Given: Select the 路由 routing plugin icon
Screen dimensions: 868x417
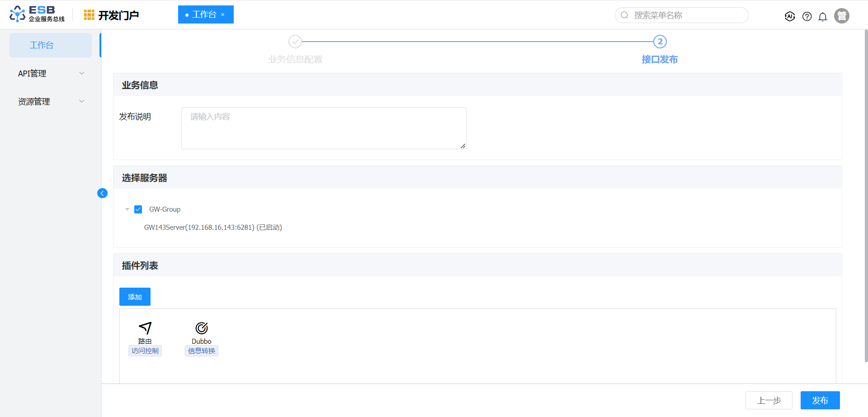Looking at the screenshot, I should [x=145, y=328].
